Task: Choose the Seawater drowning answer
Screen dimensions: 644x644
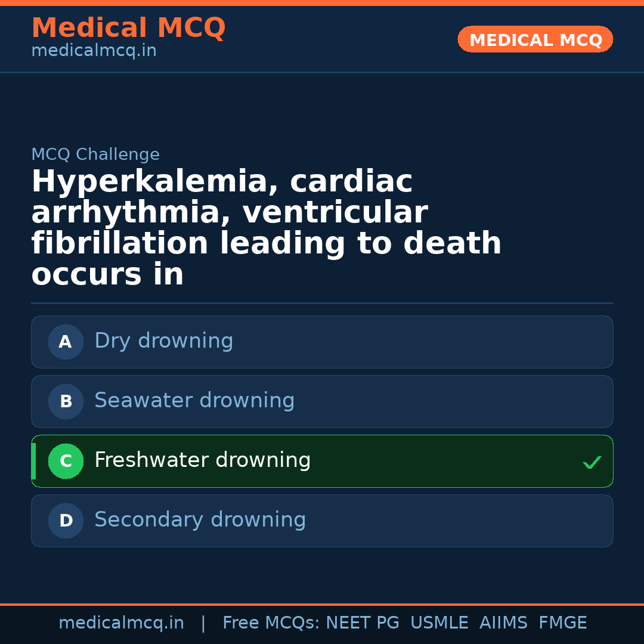Action: click(322, 401)
